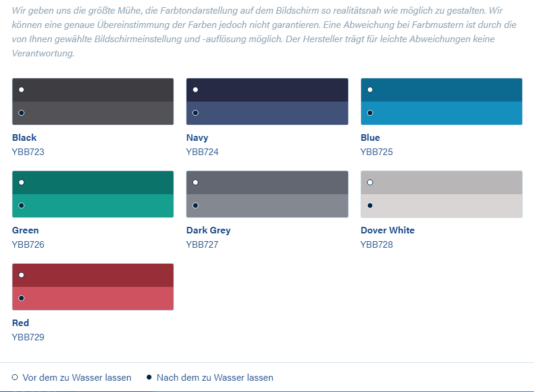Click the YBB729 product code under Red
This screenshot has height=392, width=534.
pyautogui.click(x=28, y=337)
